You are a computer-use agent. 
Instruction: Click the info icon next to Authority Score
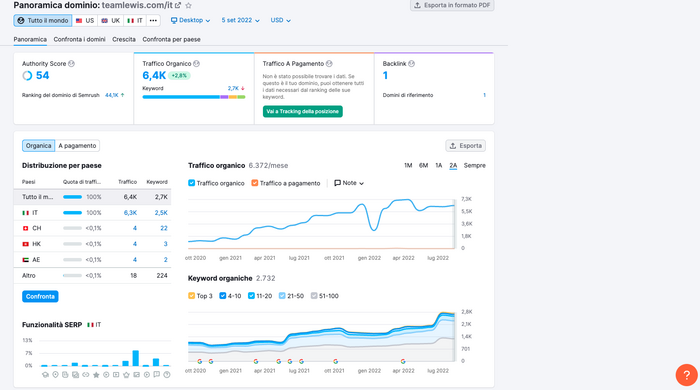point(71,64)
